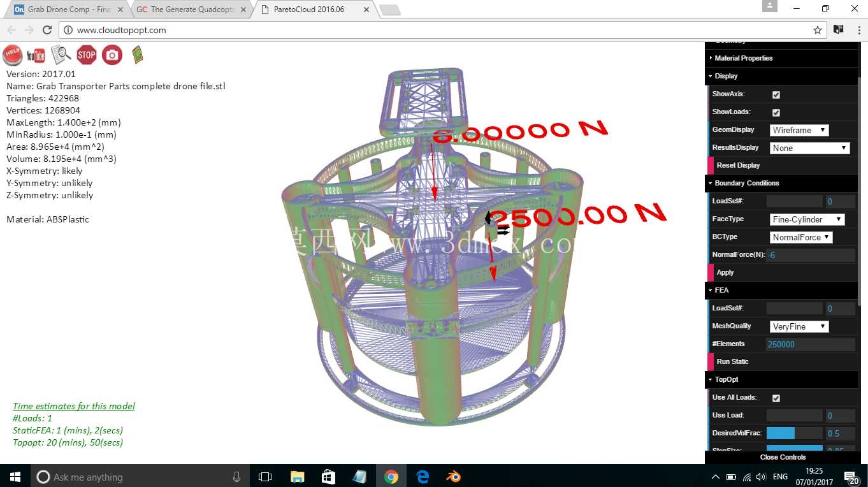This screenshot has width=868, height=487.
Task: Open File Explorer from the taskbar
Action: [x=297, y=476]
